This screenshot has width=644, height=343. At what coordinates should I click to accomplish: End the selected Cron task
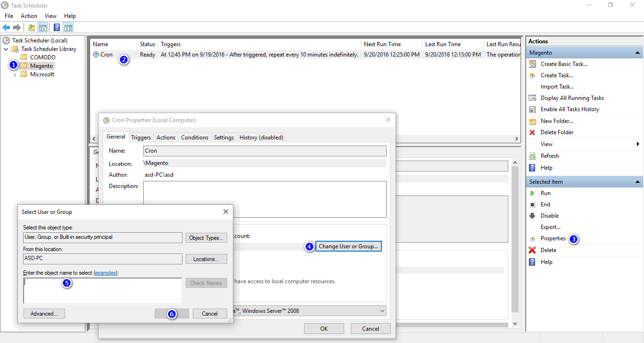(x=545, y=204)
